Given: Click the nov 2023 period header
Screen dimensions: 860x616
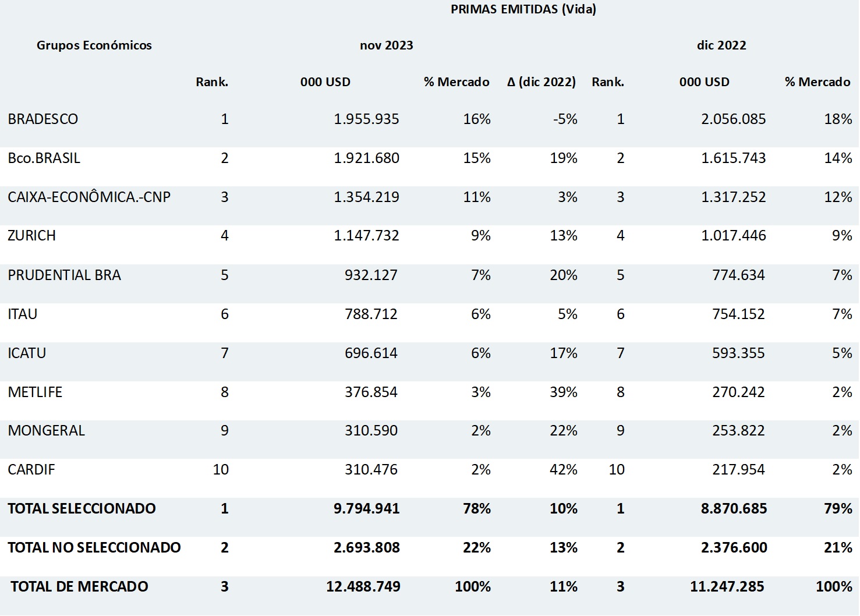Looking at the screenshot, I should 387,45.
